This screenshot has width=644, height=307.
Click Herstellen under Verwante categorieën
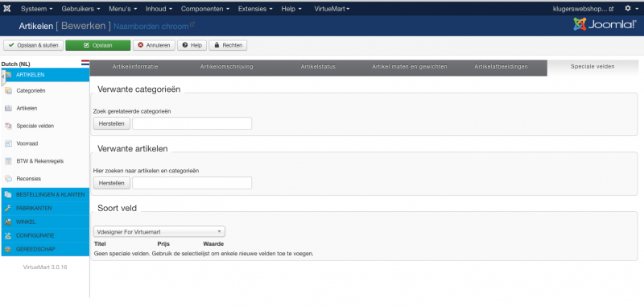(x=112, y=123)
